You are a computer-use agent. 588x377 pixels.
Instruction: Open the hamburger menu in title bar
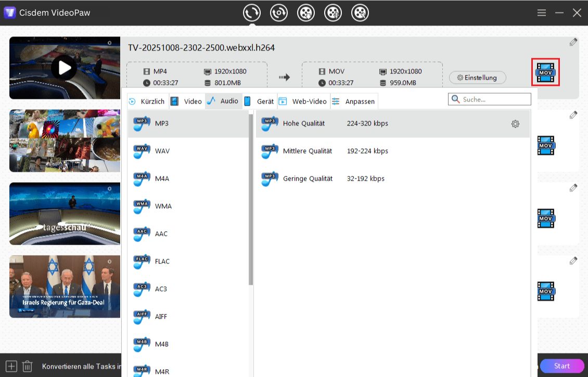click(542, 12)
